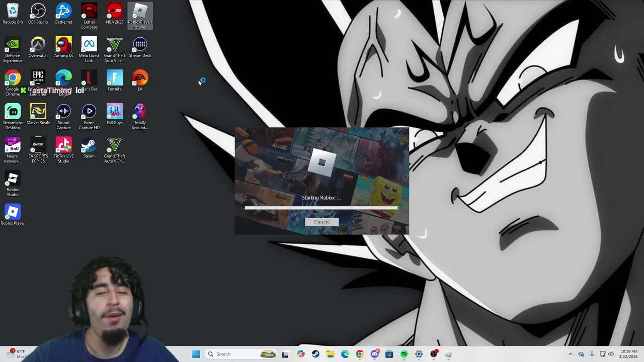Select the Overwatch desktop shortcut

point(38,47)
